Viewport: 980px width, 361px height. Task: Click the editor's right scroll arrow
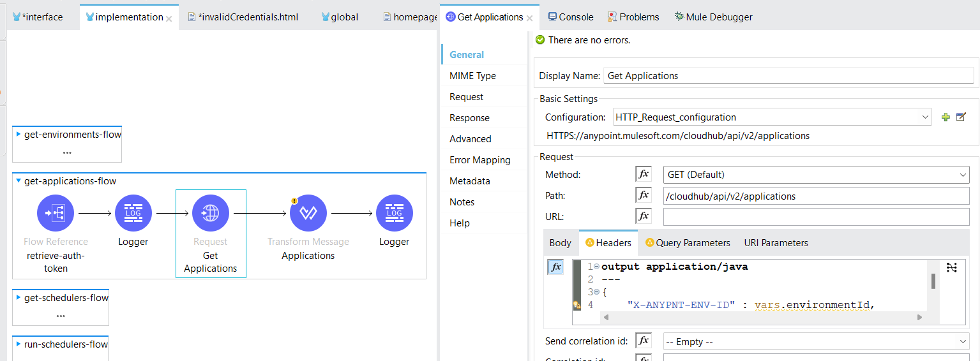pyautogui.click(x=919, y=317)
